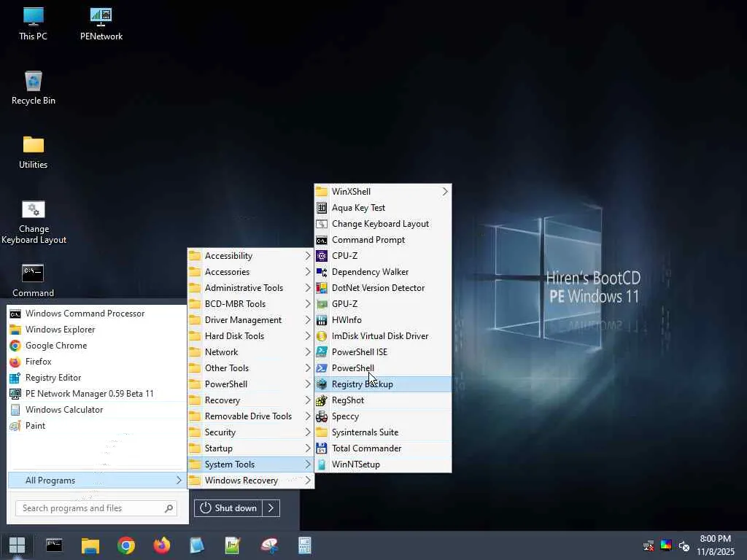Expand Other Tools submenu
The image size is (747, 560).
coord(251,368)
